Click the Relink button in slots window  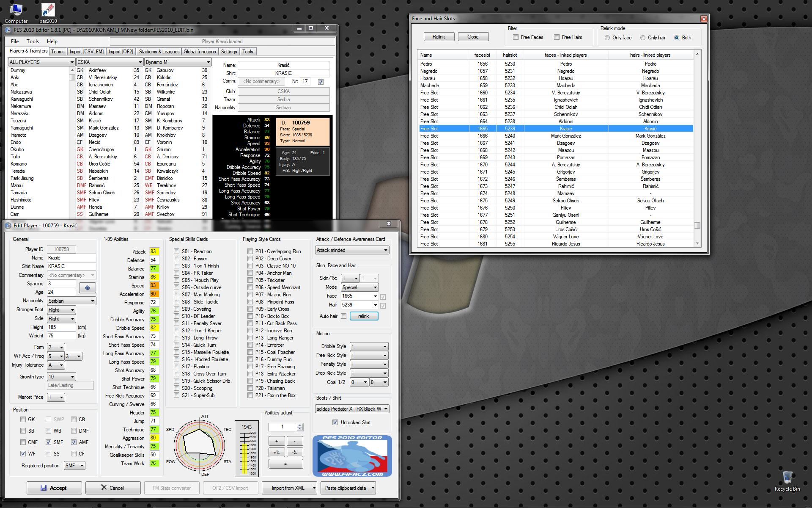coord(439,37)
